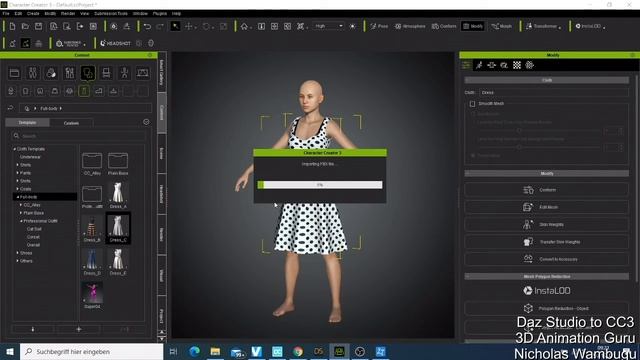This screenshot has width=640, height=360.
Task: Save the project with the disk icon
Action: (x=38, y=26)
